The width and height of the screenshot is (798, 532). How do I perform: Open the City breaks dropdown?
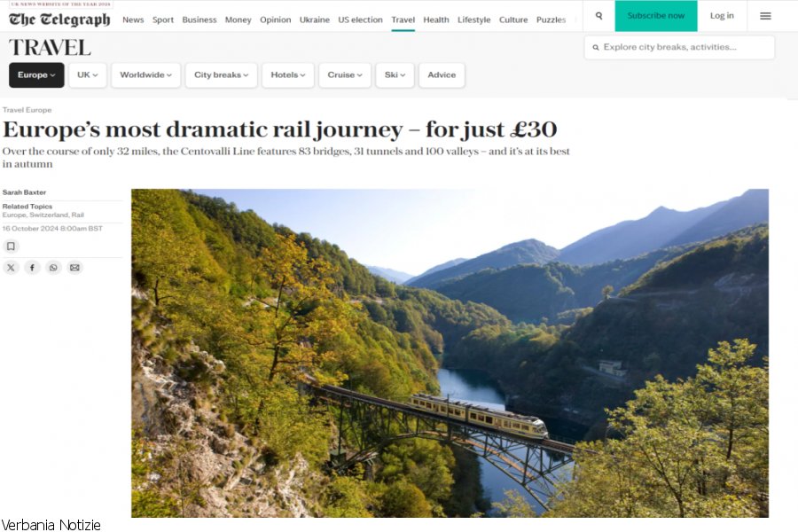pyautogui.click(x=222, y=74)
